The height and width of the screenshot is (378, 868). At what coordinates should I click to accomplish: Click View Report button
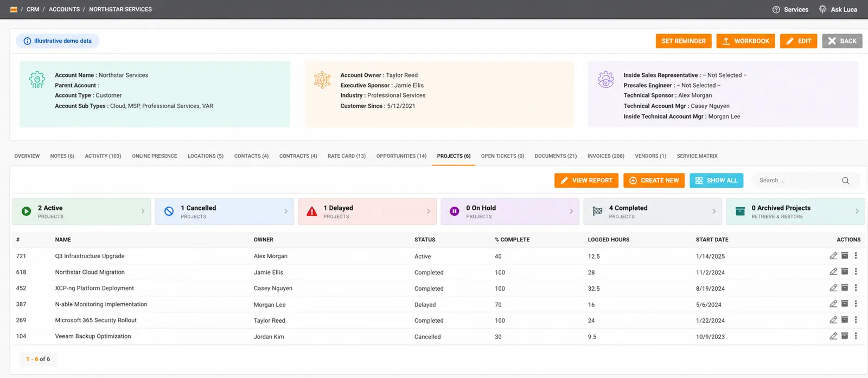point(586,181)
